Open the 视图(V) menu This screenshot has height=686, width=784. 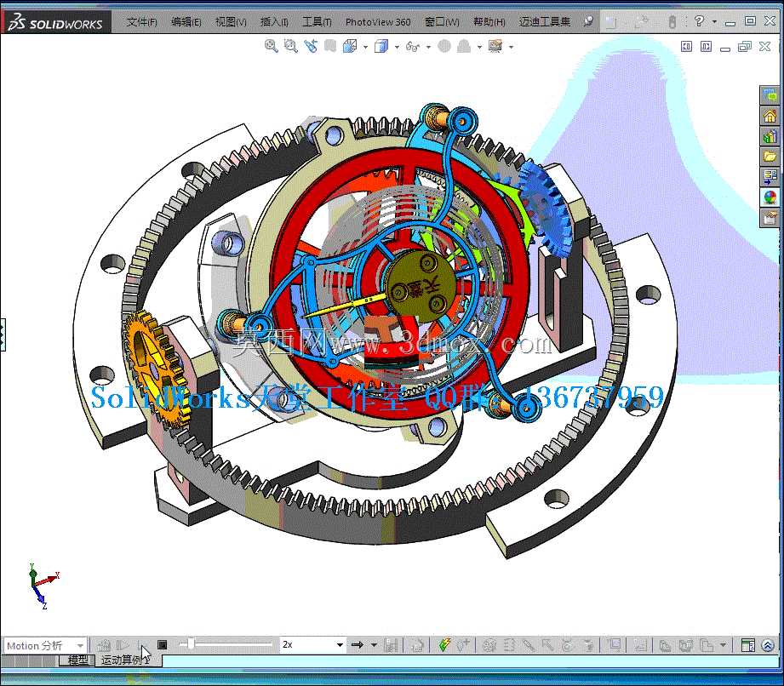231,22
